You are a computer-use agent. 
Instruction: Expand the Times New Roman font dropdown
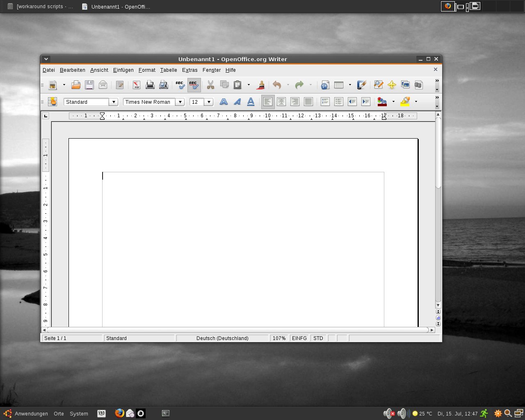[x=180, y=102]
